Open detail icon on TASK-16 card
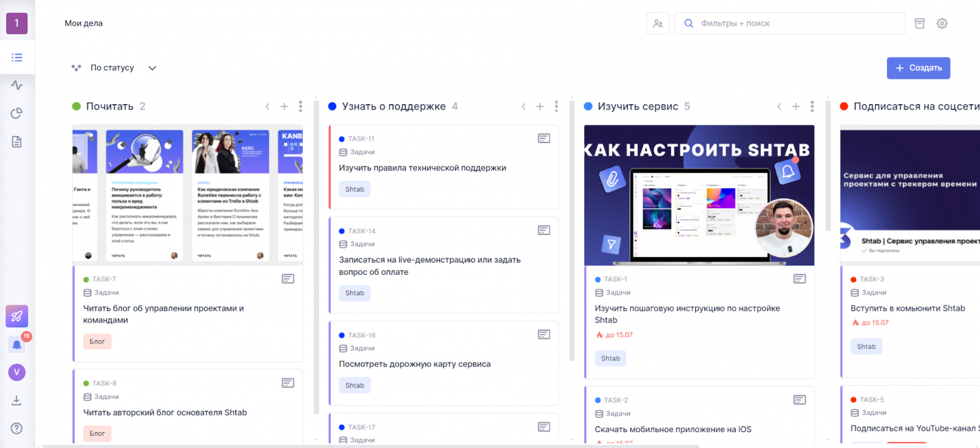This screenshot has height=448, width=980. pos(544,334)
